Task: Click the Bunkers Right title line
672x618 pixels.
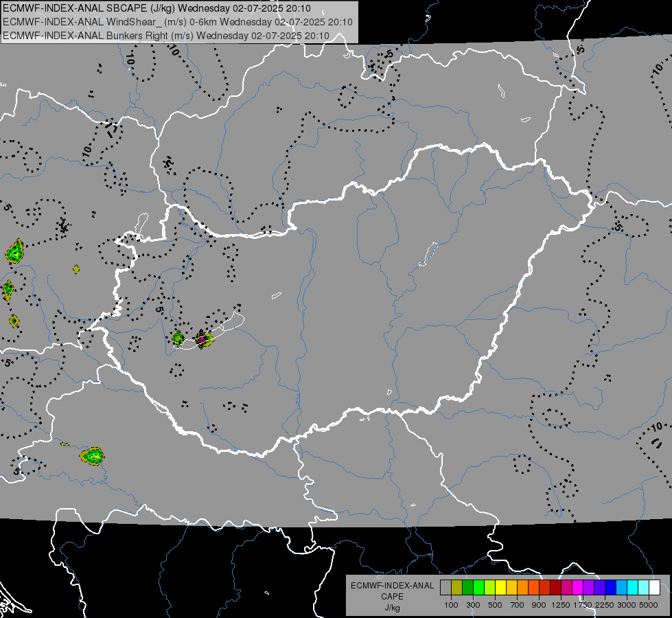Action: (166, 36)
